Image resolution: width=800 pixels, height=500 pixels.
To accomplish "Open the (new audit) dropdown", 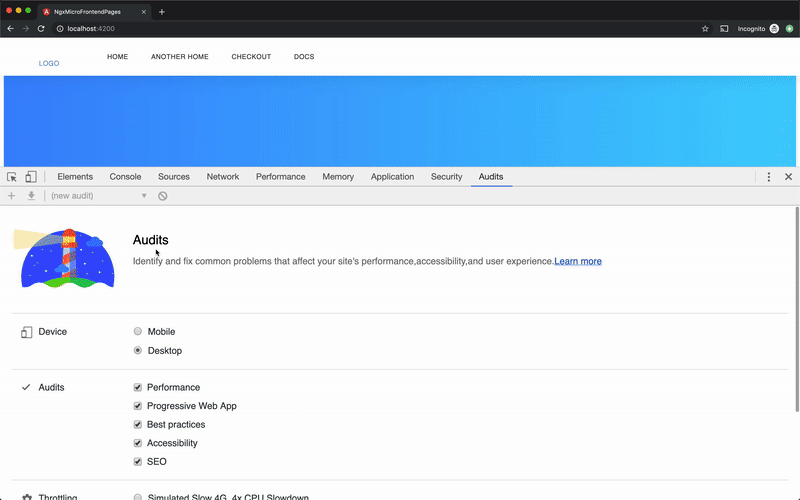I will (x=98, y=196).
